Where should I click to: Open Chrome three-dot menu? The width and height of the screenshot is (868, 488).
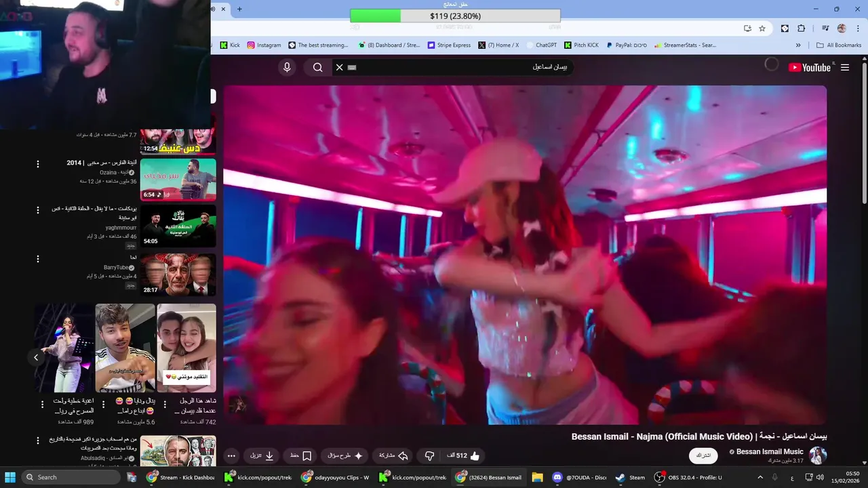[x=857, y=28]
